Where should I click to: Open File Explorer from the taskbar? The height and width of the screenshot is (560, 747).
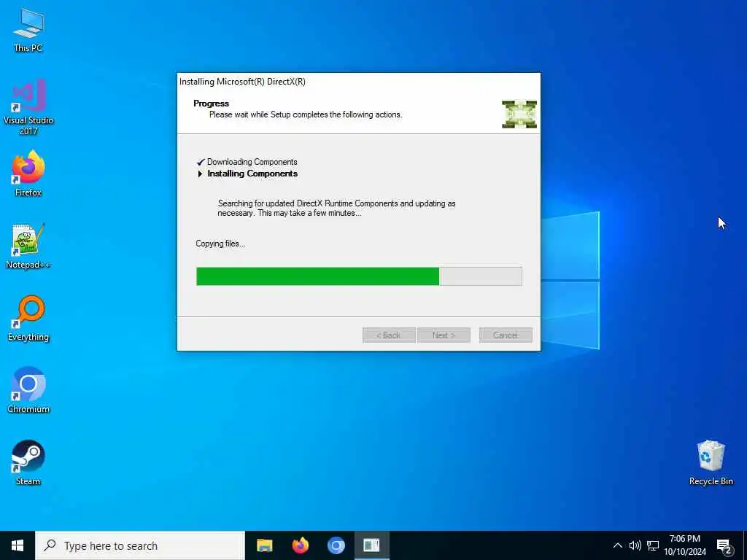(x=264, y=545)
